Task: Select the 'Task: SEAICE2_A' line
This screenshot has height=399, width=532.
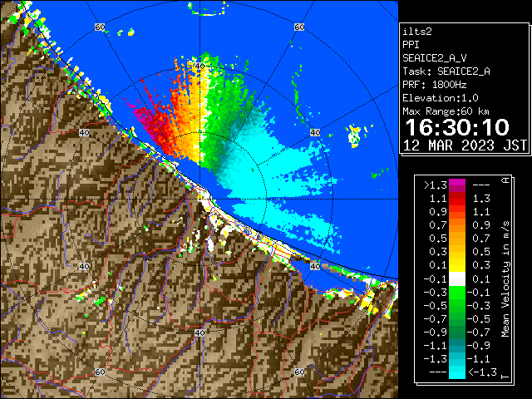Action: 446,71
